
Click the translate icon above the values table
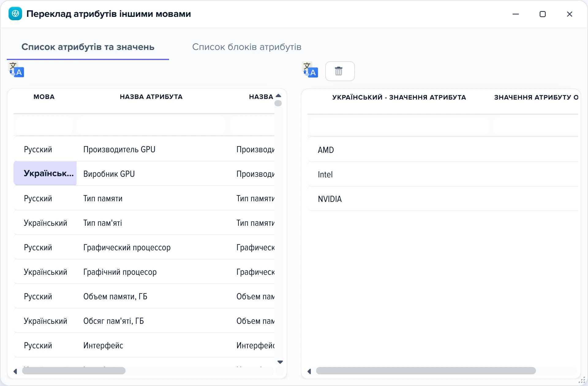(310, 70)
